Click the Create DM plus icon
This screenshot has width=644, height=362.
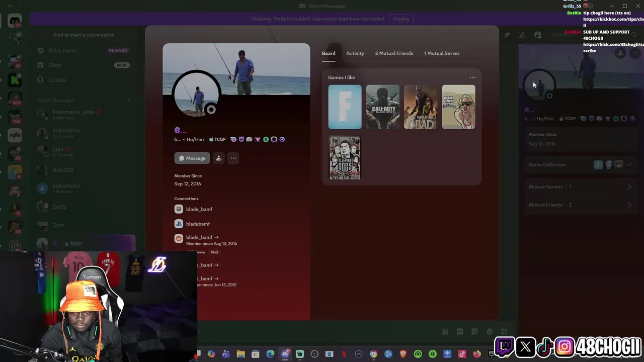(x=129, y=100)
